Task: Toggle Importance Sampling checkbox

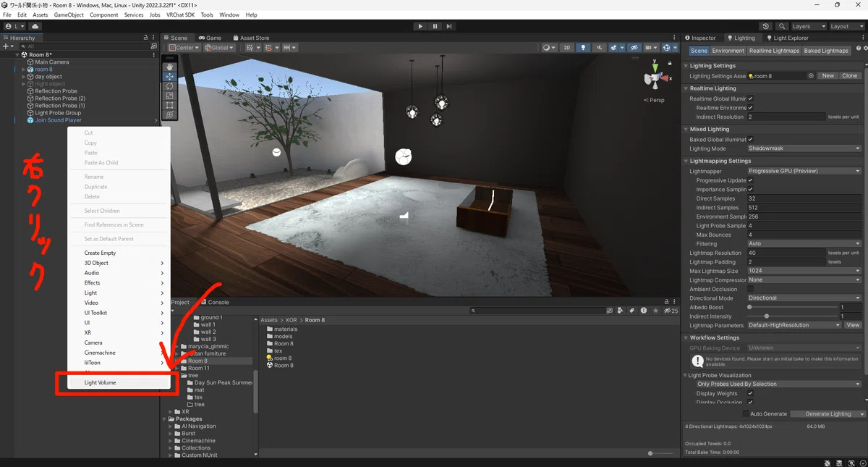Action: click(751, 189)
